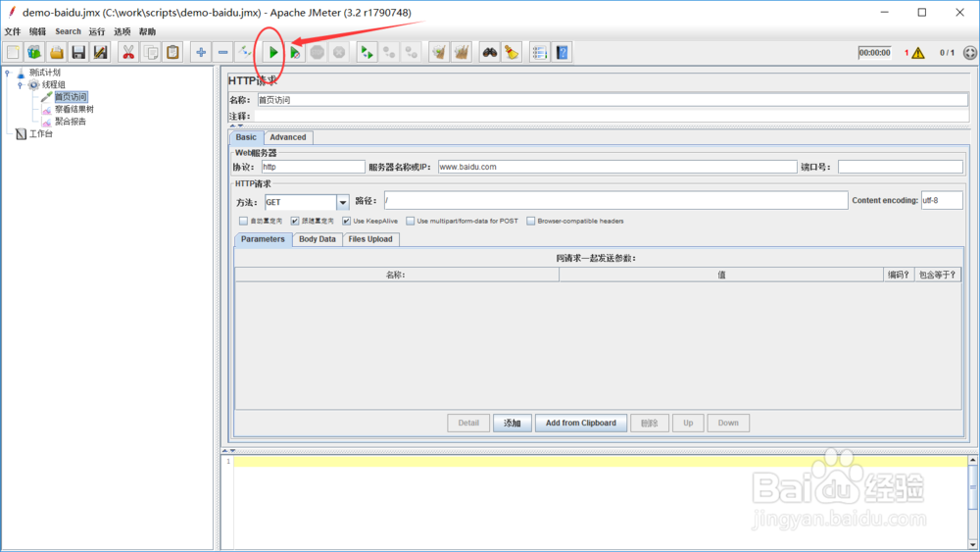Click the Cut scissors icon
Viewport: 980px width, 552px height.
[128, 53]
